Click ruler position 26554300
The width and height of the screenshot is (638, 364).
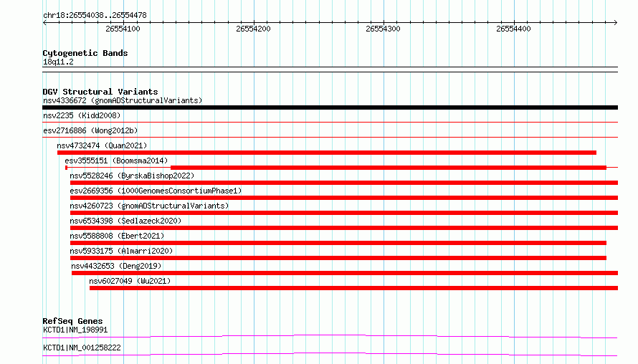[383, 29]
